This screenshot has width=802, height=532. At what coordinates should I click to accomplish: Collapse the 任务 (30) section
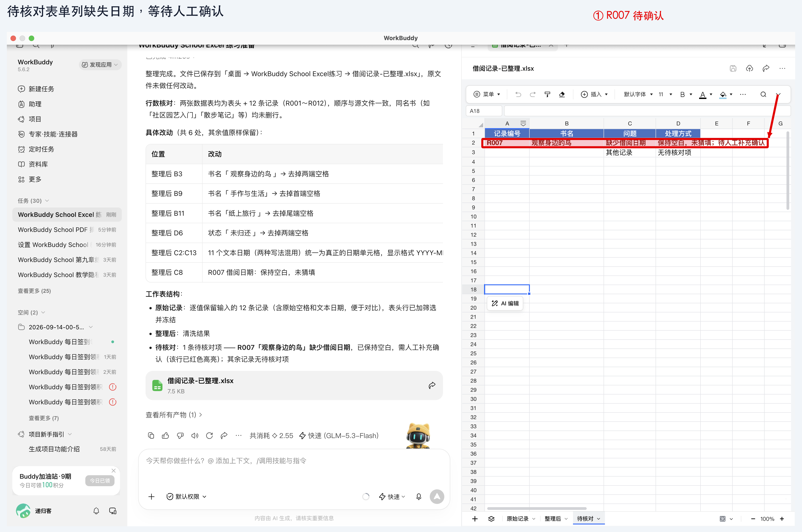34,200
